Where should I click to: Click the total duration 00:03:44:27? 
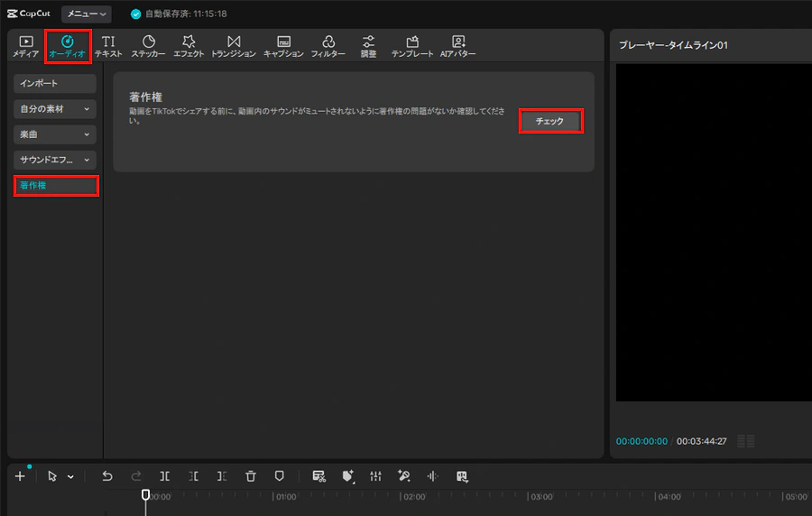click(x=702, y=441)
